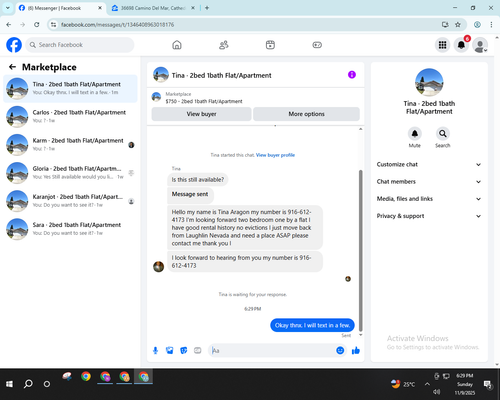
Task: Switch to the Camino Del Mar tab
Action: [153, 8]
